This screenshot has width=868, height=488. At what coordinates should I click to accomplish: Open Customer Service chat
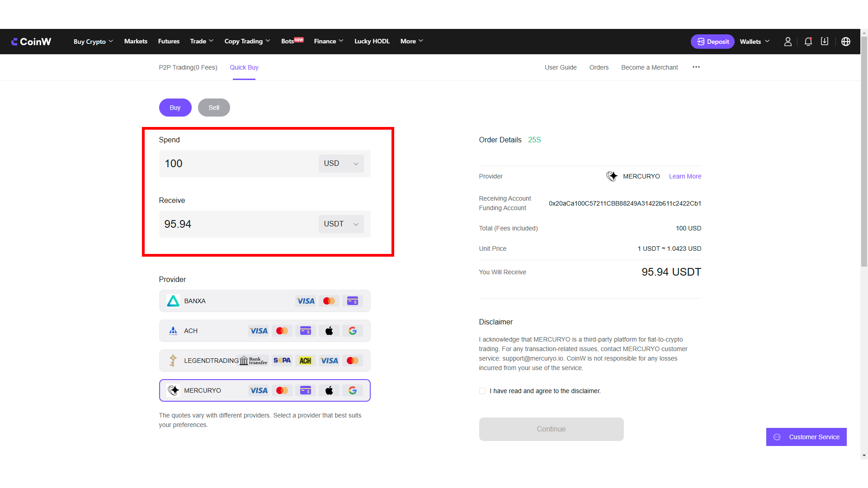coord(807,437)
